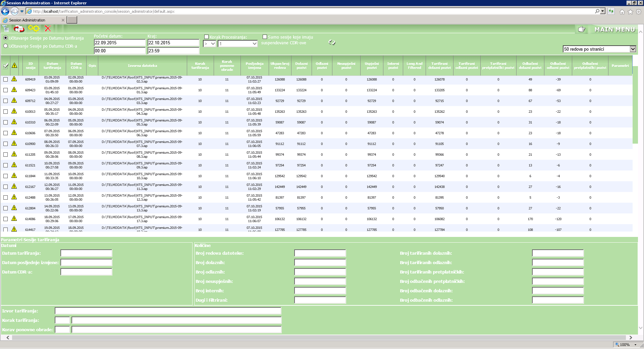Click warning icon for session 609419
The height and width of the screenshot is (349, 644).
coord(14,79)
